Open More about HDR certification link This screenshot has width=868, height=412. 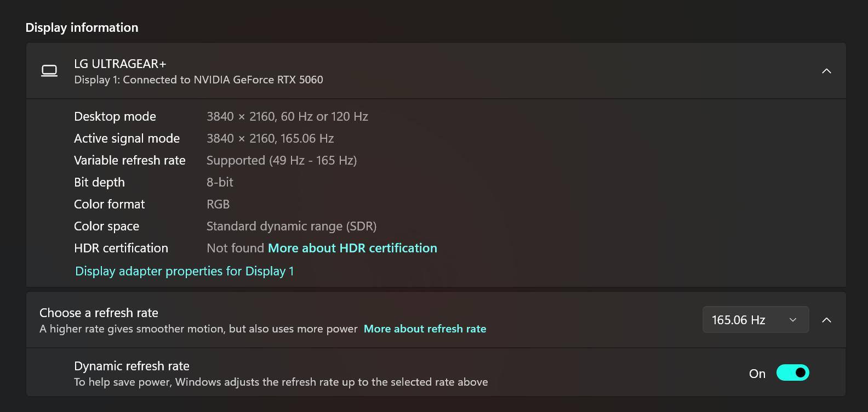(x=352, y=248)
